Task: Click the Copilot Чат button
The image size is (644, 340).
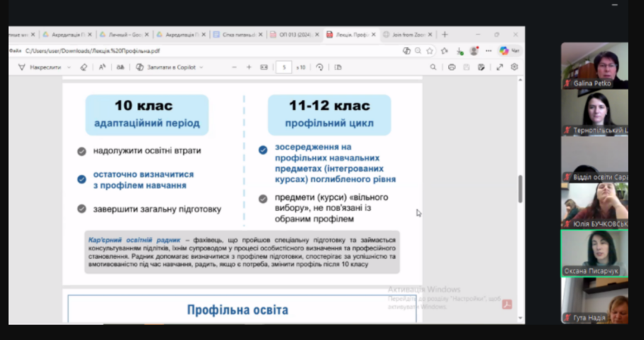Action: click(509, 51)
